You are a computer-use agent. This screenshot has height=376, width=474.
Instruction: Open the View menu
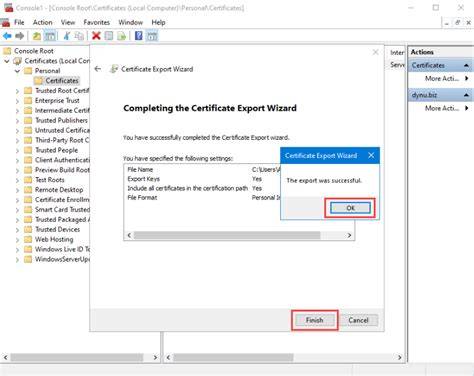(x=68, y=22)
